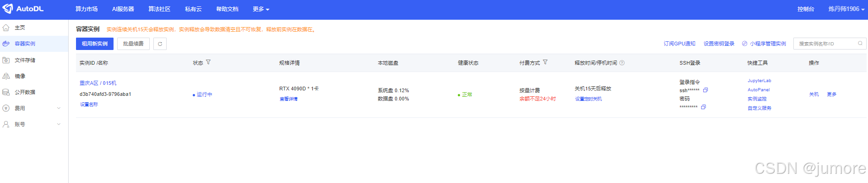Click the 小程序管理实例 link
Image resolution: width=868 pixels, height=183 pixels.
[x=768, y=44]
